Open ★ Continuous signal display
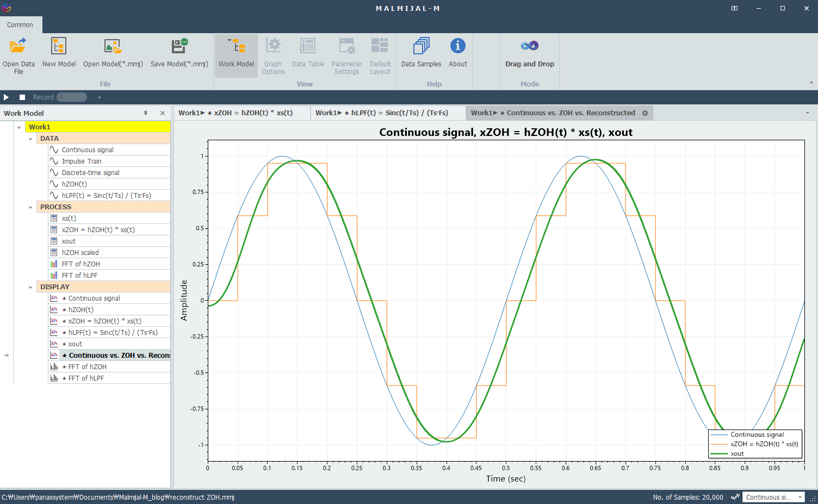Viewport: 818px width, 504px height. 109,298
